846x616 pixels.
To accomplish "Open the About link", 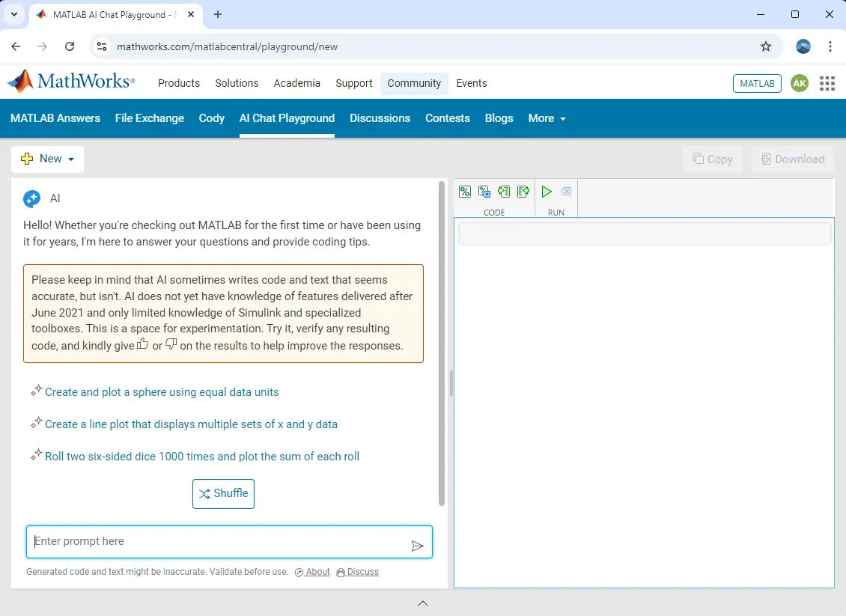I will click(x=313, y=572).
